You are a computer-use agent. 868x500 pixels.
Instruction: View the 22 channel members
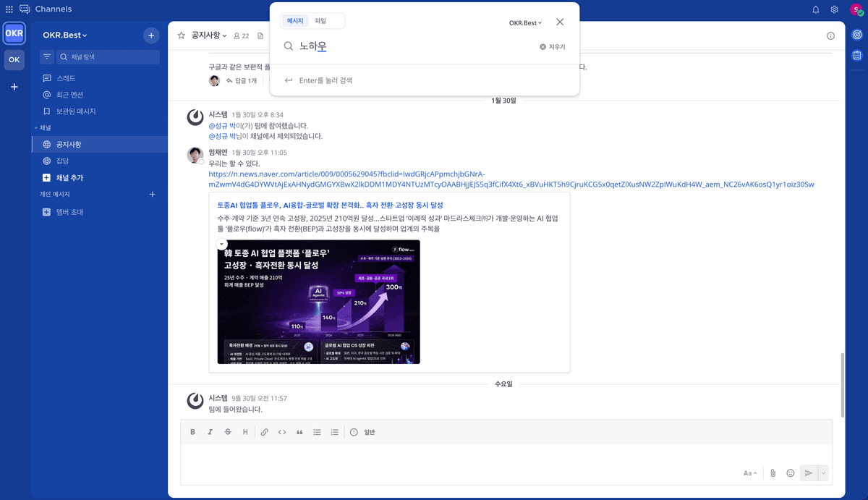[x=242, y=35]
